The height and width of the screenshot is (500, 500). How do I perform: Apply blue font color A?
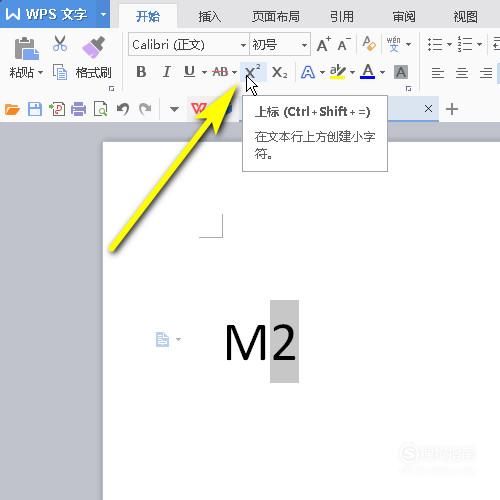click(368, 72)
